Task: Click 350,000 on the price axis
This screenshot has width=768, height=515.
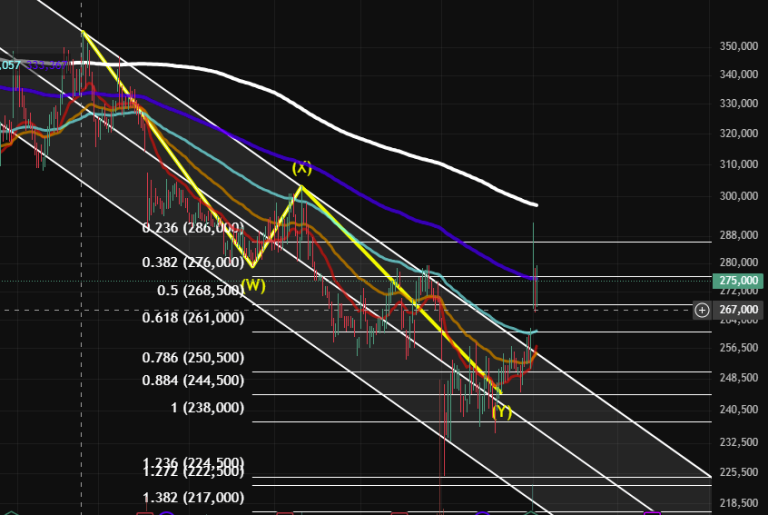Action: [x=739, y=46]
